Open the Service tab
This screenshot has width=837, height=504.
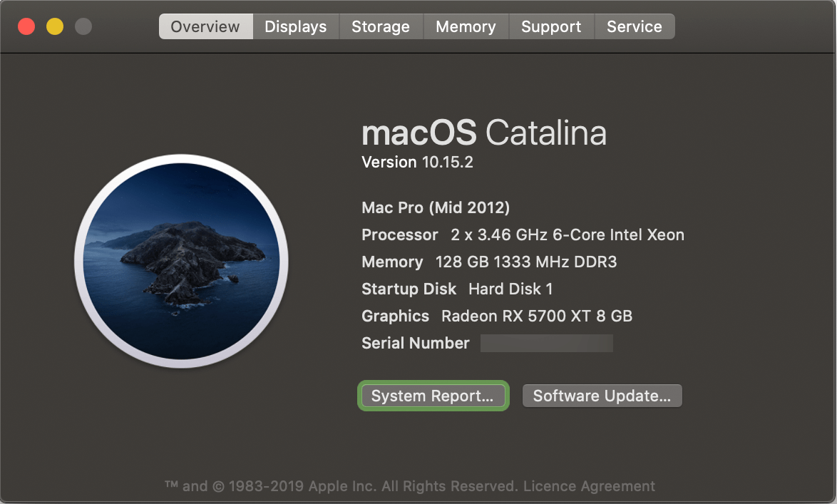click(x=634, y=27)
